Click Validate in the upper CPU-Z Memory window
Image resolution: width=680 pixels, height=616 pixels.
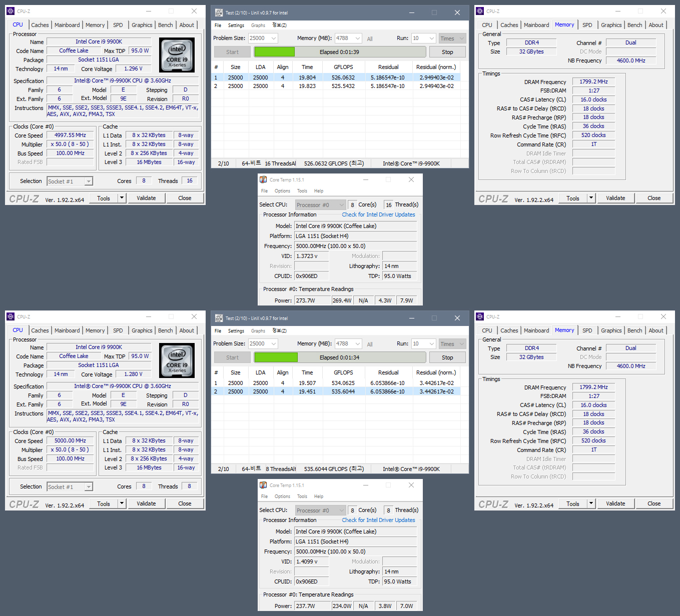pos(615,198)
